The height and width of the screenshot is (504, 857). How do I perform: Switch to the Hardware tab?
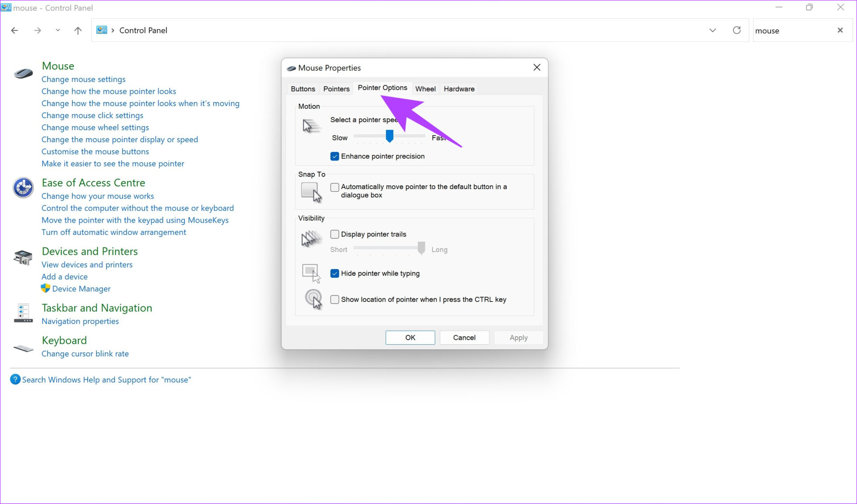point(459,89)
